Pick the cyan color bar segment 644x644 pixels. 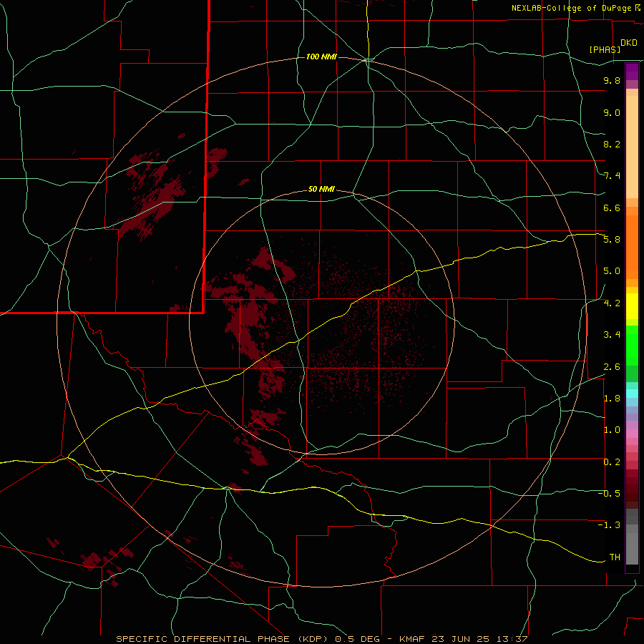pos(632,394)
